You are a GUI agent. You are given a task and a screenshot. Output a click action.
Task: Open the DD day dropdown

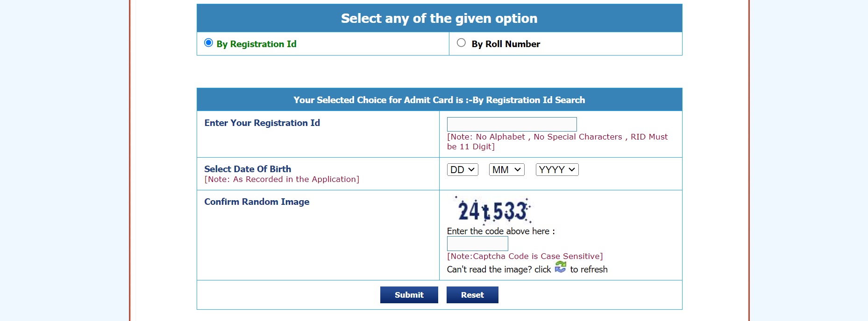point(462,170)
